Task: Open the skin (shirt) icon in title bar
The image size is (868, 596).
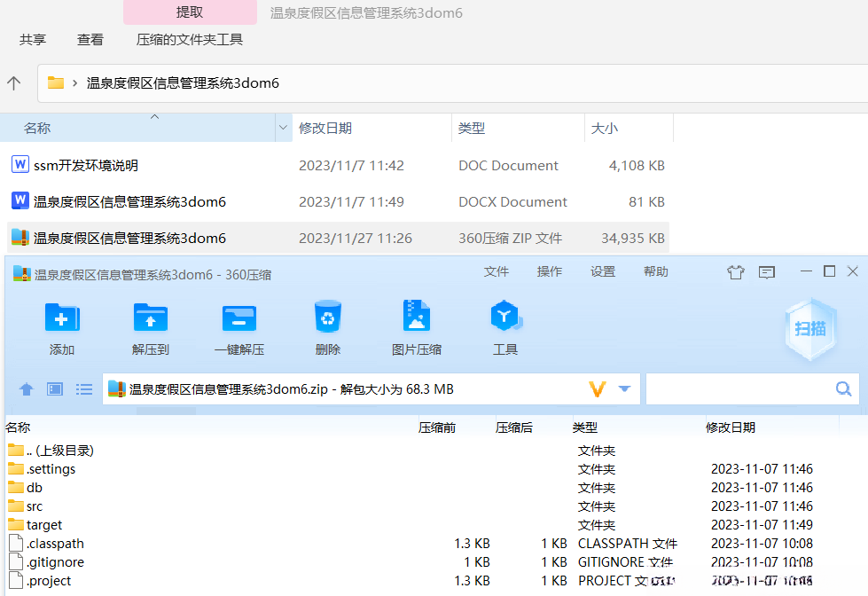Action: (x=736, y=272)
